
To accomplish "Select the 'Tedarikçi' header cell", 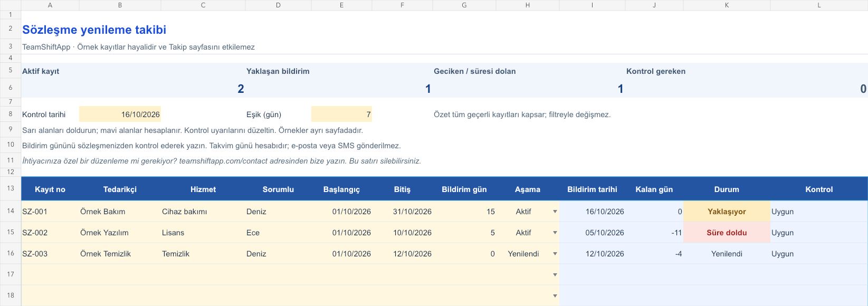I will coord(120,189).
